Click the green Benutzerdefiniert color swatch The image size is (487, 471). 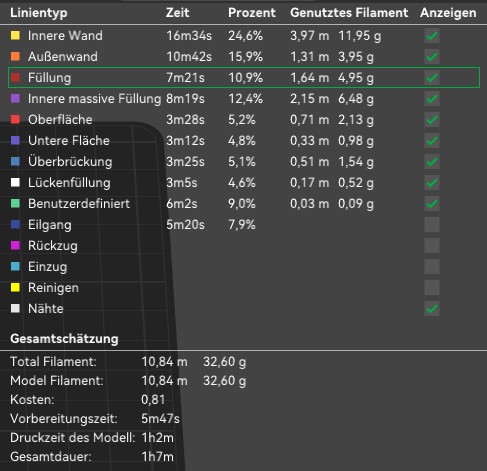(x=15, y=204)
